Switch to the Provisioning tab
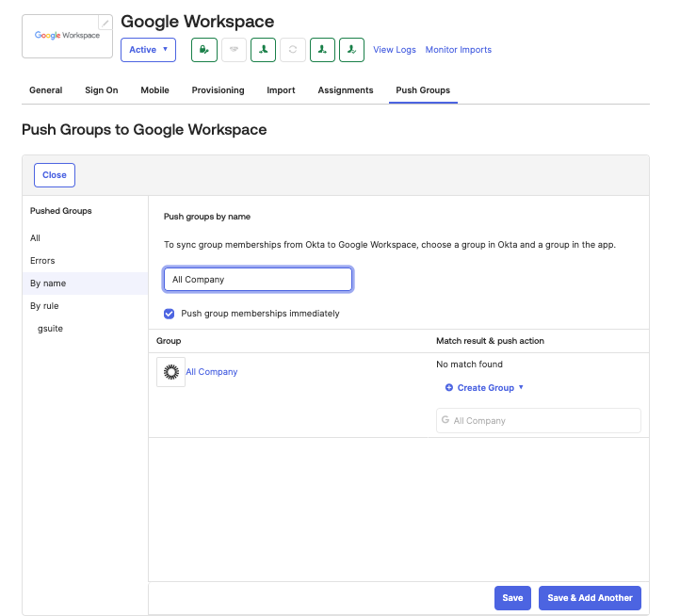This screenshot has height=616, width=680. (x=218, y=90)
